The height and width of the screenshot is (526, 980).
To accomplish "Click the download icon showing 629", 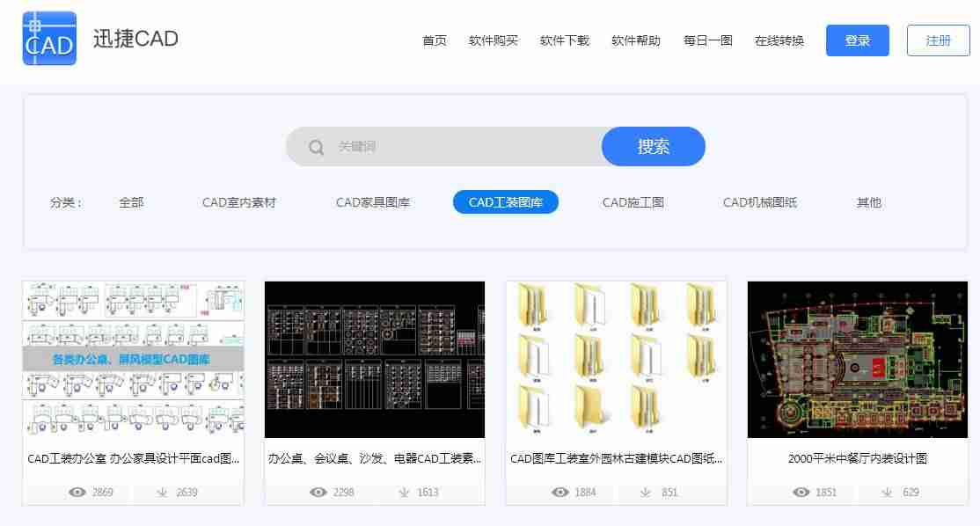I will coord(887,493).
